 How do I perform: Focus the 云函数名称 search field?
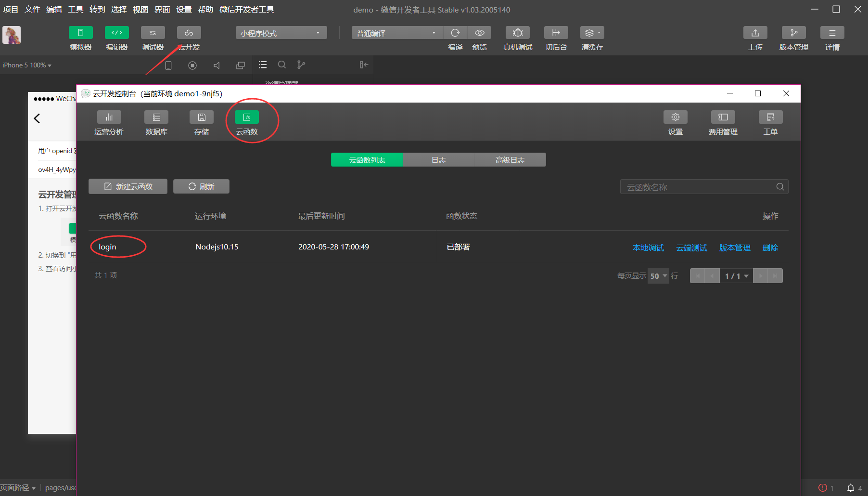tap(704, 187)
